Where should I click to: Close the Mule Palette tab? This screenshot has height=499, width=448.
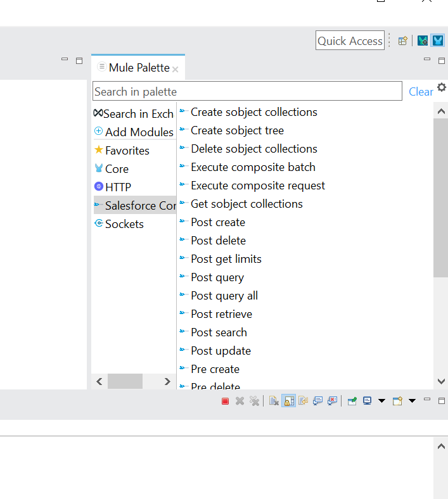(x=176, y=69)
